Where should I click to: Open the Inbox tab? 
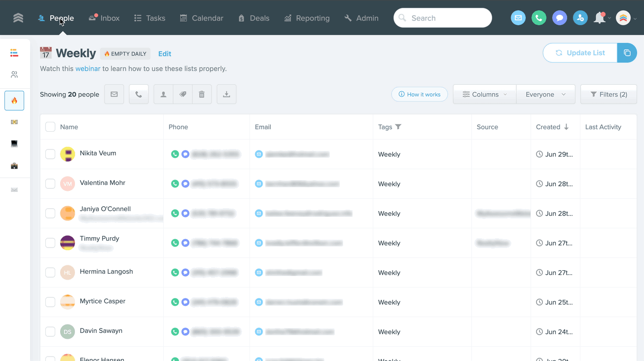104,18
